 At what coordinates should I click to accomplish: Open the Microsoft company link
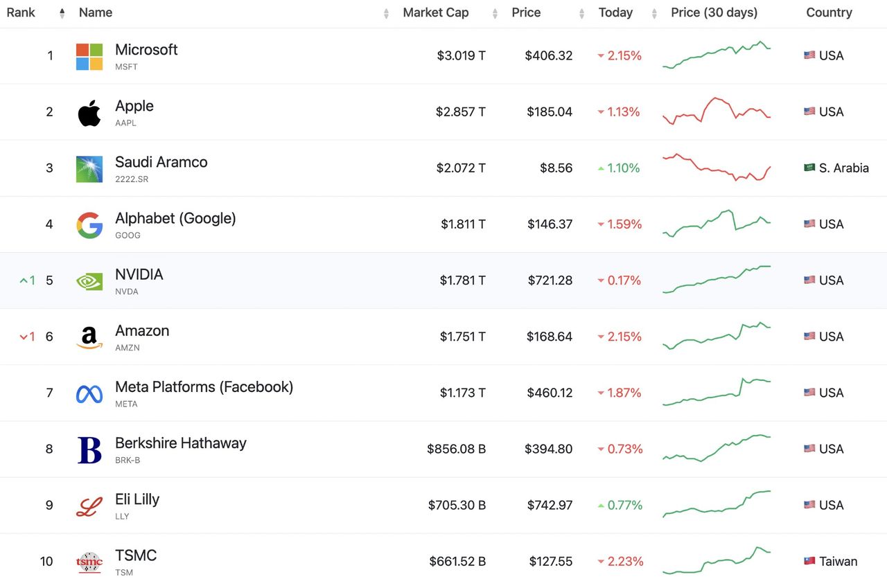(146, 50)
